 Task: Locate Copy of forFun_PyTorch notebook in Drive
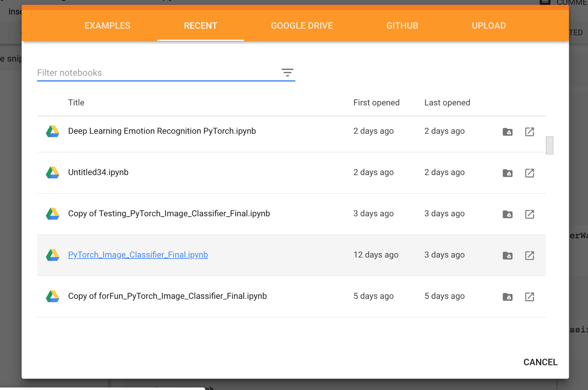508,297
